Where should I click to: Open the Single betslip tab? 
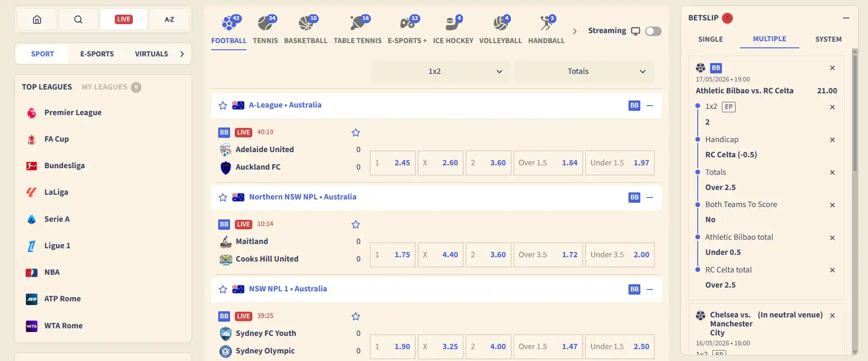[x=711, y=39]
